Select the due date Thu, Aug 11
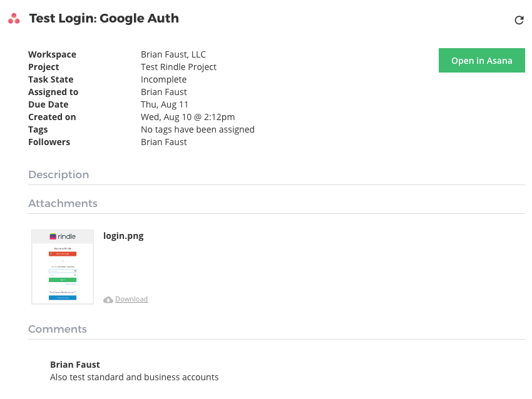The height and width of the screenshot is (399, 532). pyautogui.click(x=165, y=104)
